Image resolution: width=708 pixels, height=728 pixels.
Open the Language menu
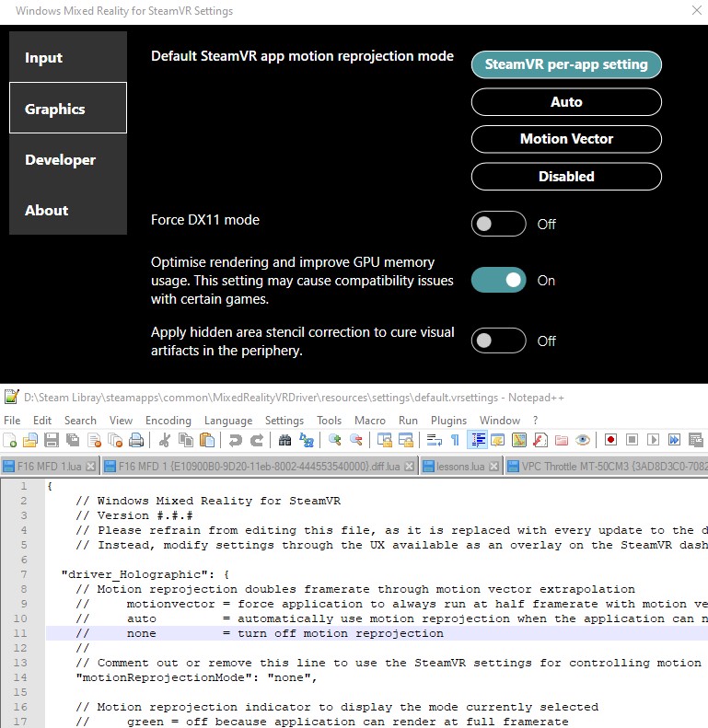228,421
